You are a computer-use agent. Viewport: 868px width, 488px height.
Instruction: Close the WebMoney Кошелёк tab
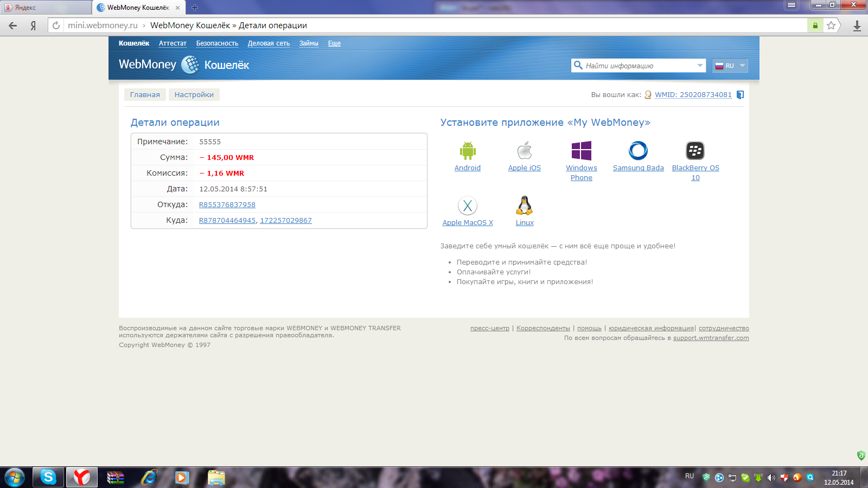[177, 8]
